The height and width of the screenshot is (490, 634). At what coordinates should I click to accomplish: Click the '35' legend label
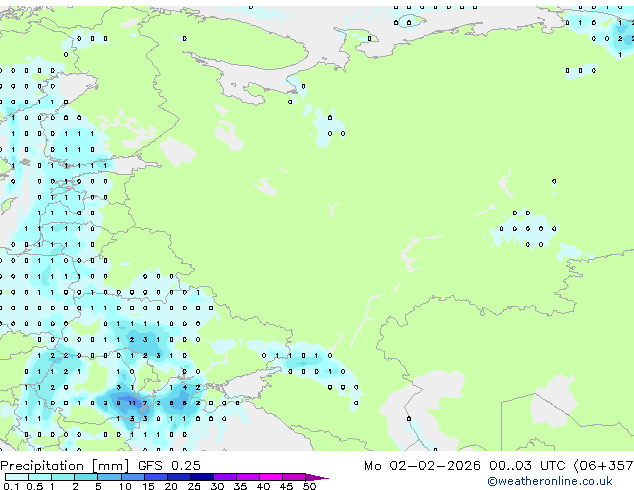(x=240, y=486)
